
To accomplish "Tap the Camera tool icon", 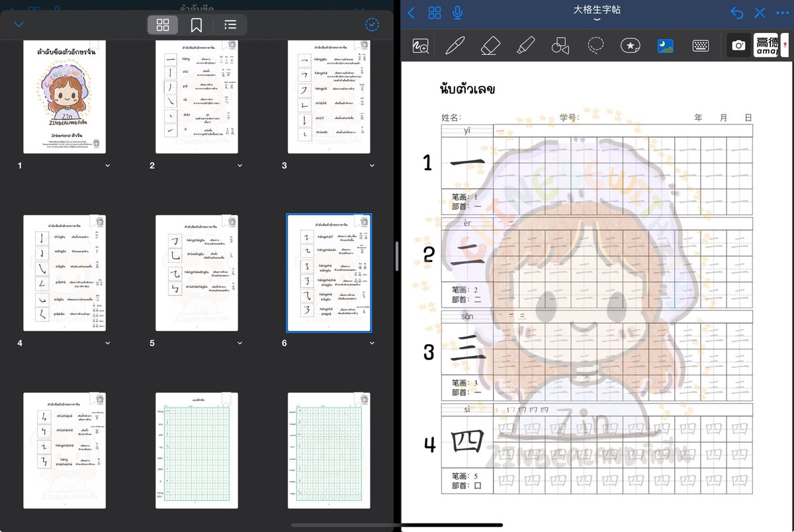I will tap(738, 45).
